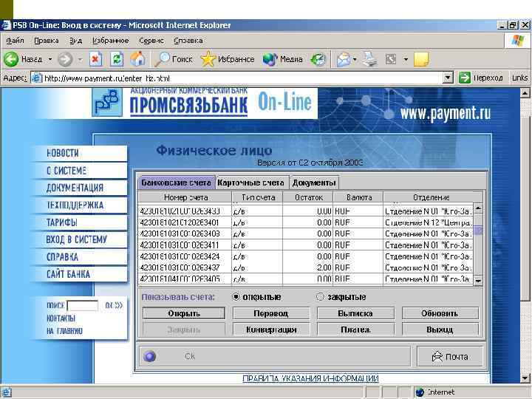
Task: Click the blue status indicator ball
Action: 149,356
